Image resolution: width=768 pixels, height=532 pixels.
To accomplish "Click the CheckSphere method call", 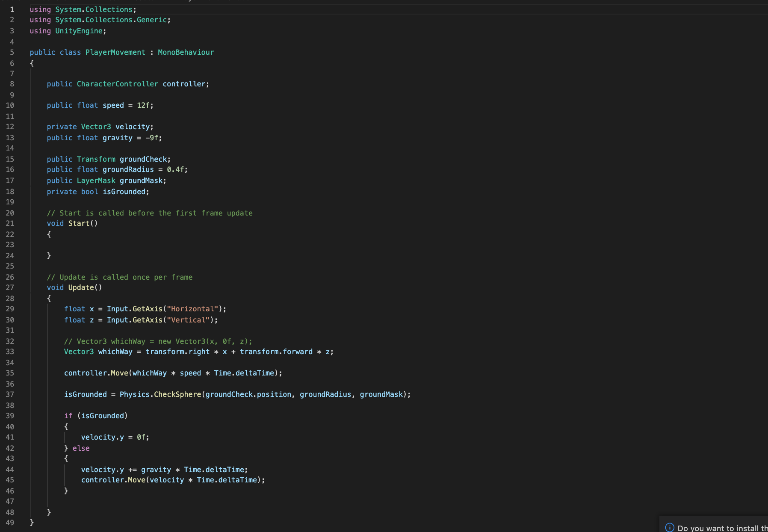I will tap(177, 394).
